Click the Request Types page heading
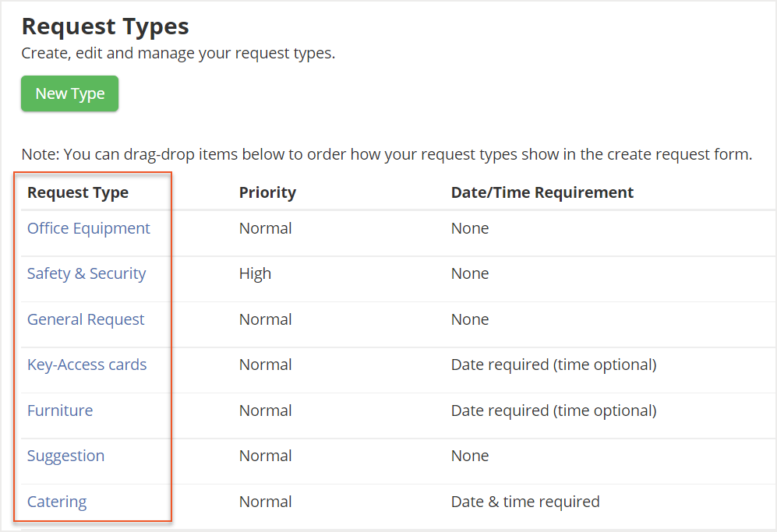 pyautogui.click(x=104, y=26)
